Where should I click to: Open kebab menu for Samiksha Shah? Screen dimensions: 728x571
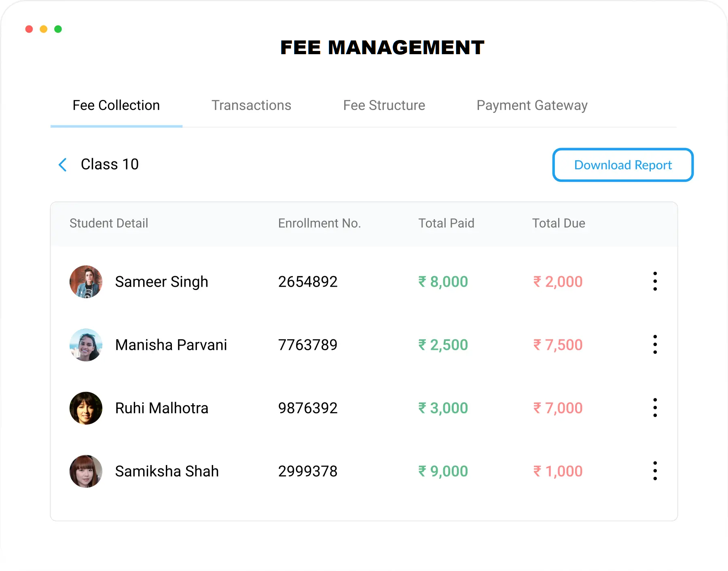655,471
